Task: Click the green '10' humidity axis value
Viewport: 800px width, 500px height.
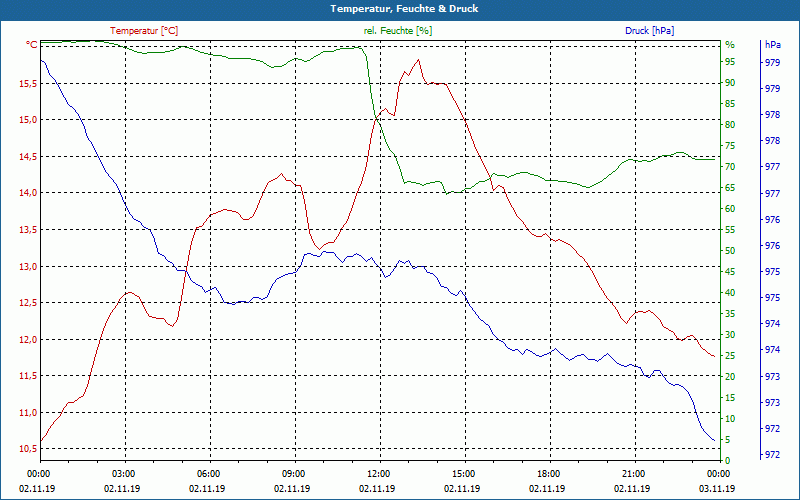Action: tap(730, 419)
